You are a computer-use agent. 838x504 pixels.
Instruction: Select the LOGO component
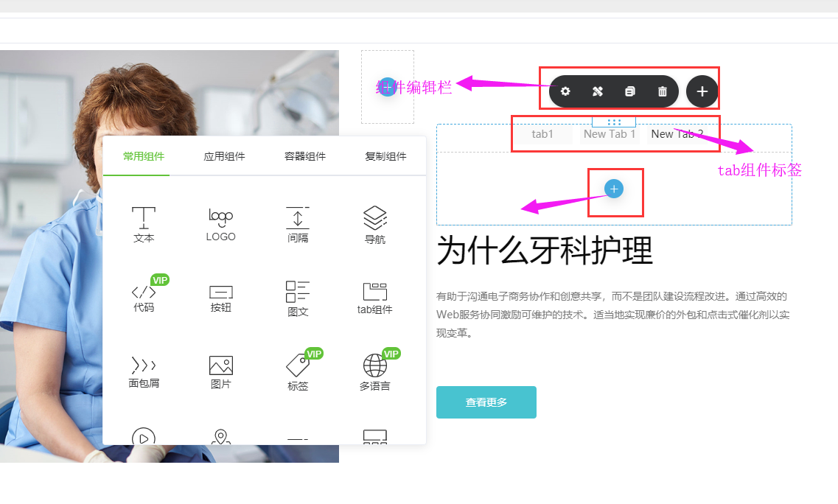(x=220, y=225)
